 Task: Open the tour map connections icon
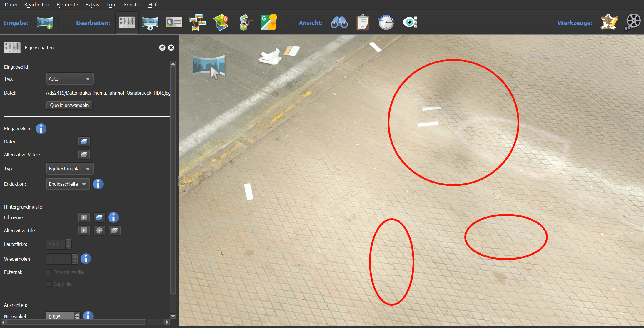[x=198, y=22]
